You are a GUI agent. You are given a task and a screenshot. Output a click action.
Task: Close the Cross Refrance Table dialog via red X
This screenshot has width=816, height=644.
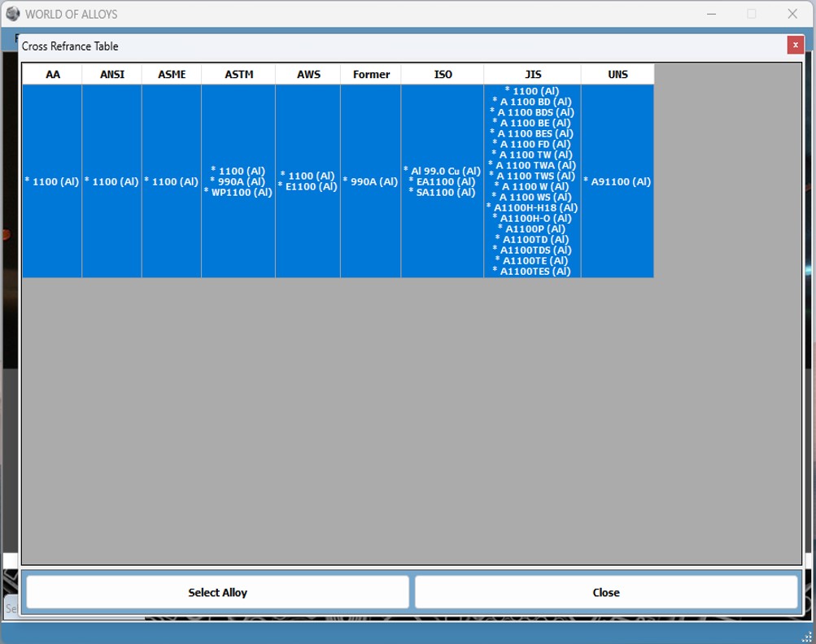(795, 46)
